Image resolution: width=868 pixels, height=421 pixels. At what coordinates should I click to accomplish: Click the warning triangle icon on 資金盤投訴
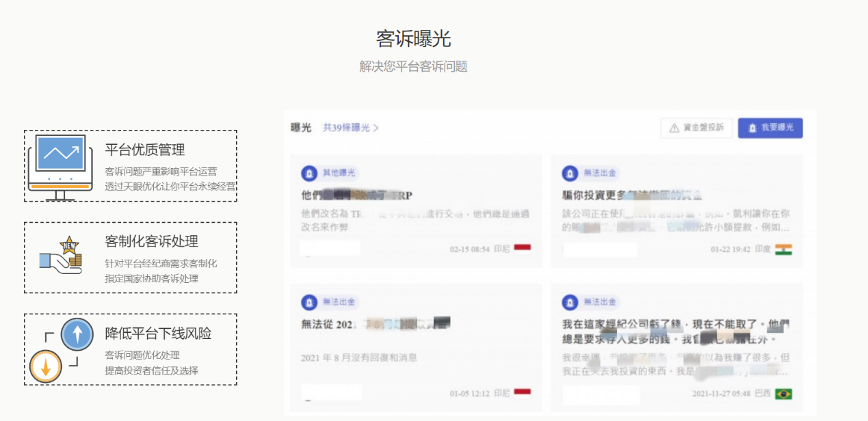(x=673, y=128)
